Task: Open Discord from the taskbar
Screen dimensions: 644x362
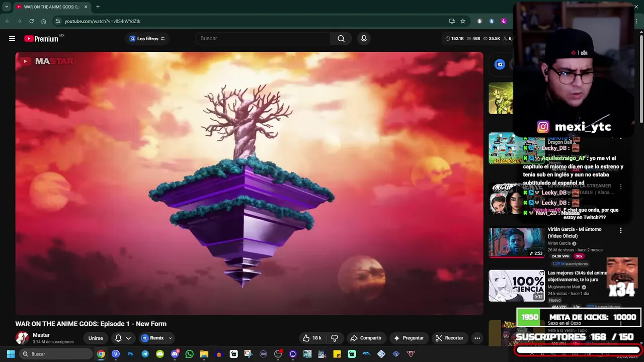Action: (175, 354)
